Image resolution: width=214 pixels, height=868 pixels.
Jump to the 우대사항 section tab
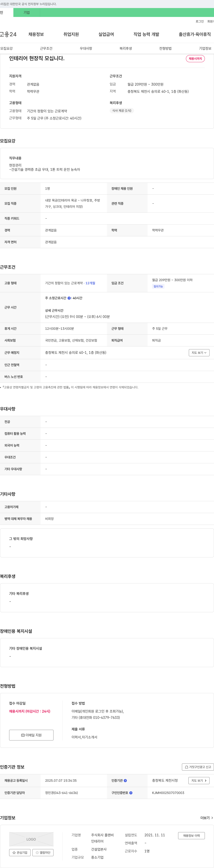(x=86, y=49)
